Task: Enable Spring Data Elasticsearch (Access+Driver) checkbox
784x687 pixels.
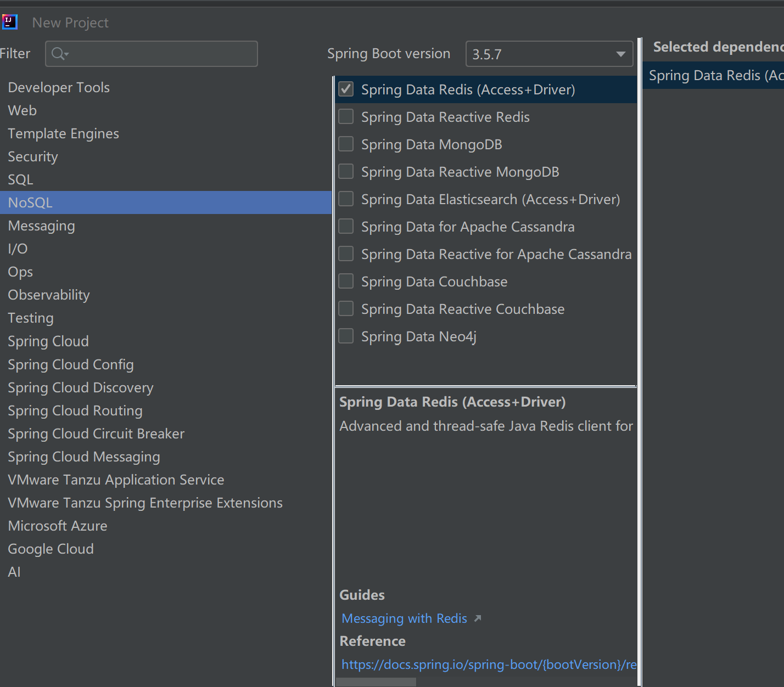Action: tap(346, 199)
